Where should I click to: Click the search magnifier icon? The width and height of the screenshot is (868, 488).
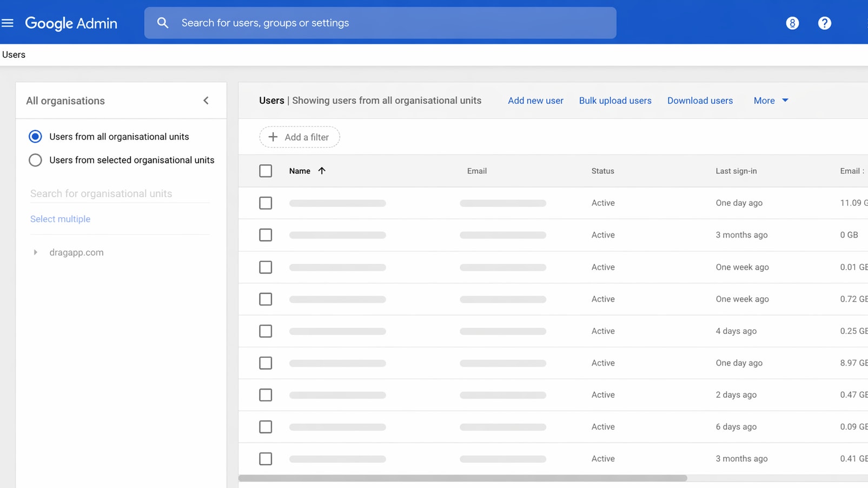163,23
